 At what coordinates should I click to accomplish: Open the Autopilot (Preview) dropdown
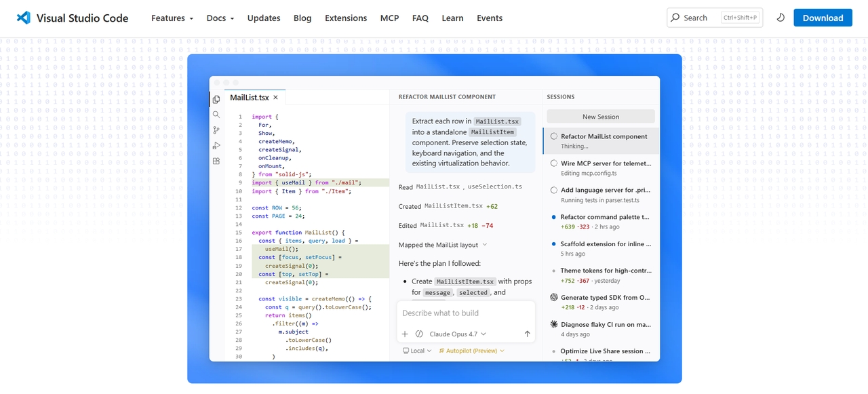click(x=471, y=351)
